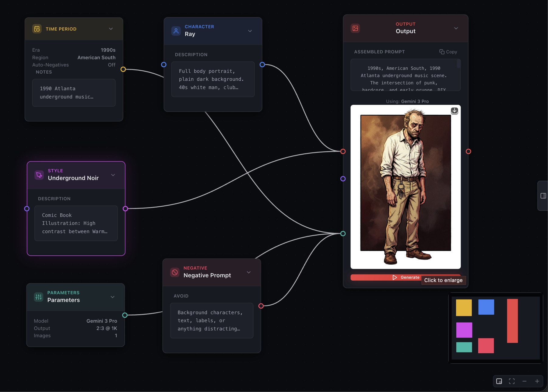
Task: Edit the Style description text field
Action: (x=76, y=223)
